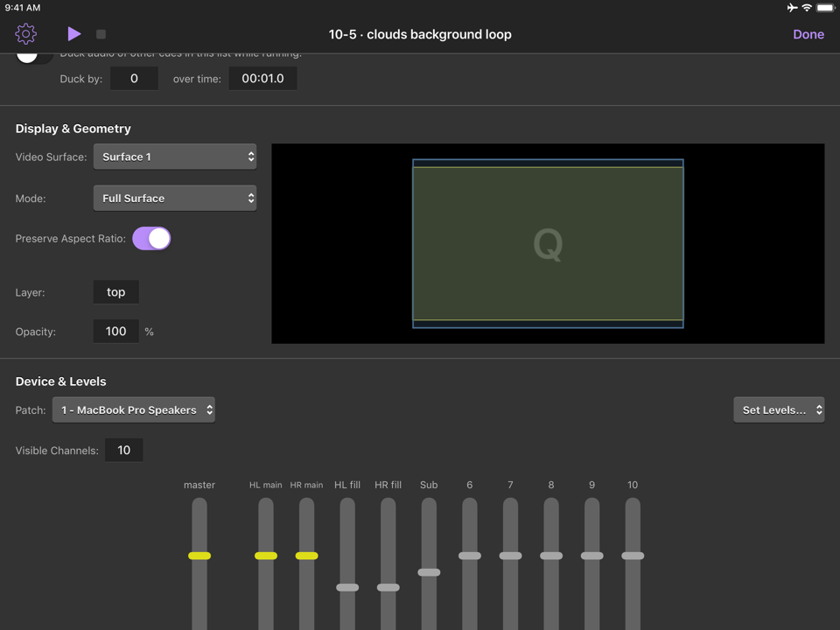Screen dimensions: 840x630
Task: Click the Sub channel fader handle
Action: tap(429, 572)
